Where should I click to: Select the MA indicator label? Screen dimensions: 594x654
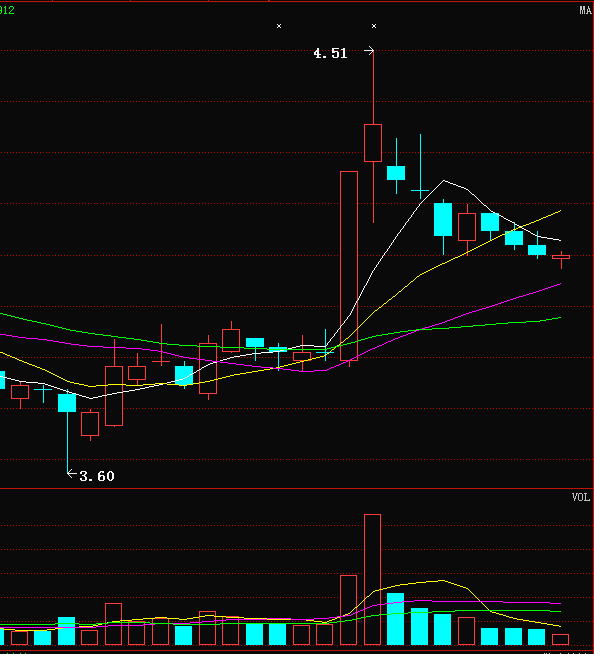pyautogui.click(x=586, y=10)
